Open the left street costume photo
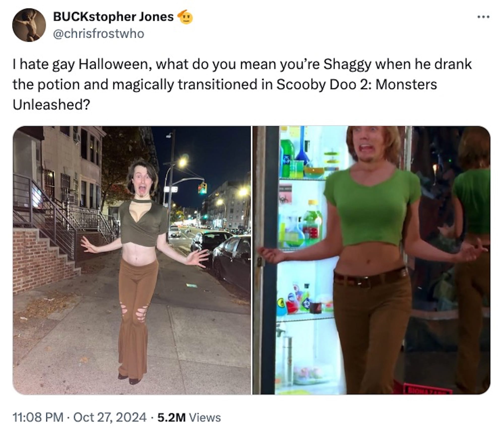Screen dimensions: 504x438 click(132, 260)
